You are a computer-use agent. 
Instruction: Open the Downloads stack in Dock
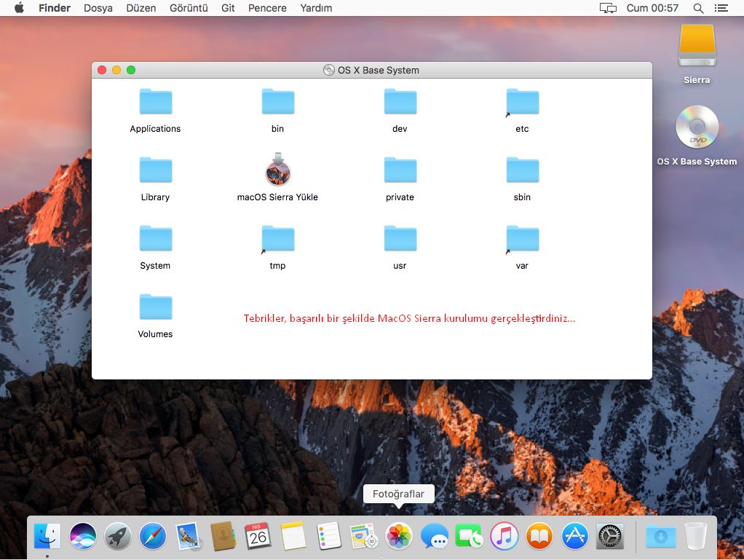click(x=660, y=537)
